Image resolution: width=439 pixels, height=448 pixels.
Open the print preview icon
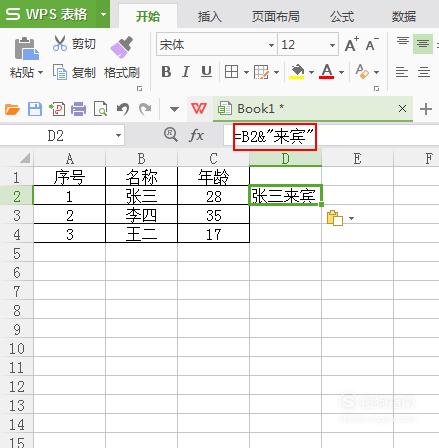point(101,109)
